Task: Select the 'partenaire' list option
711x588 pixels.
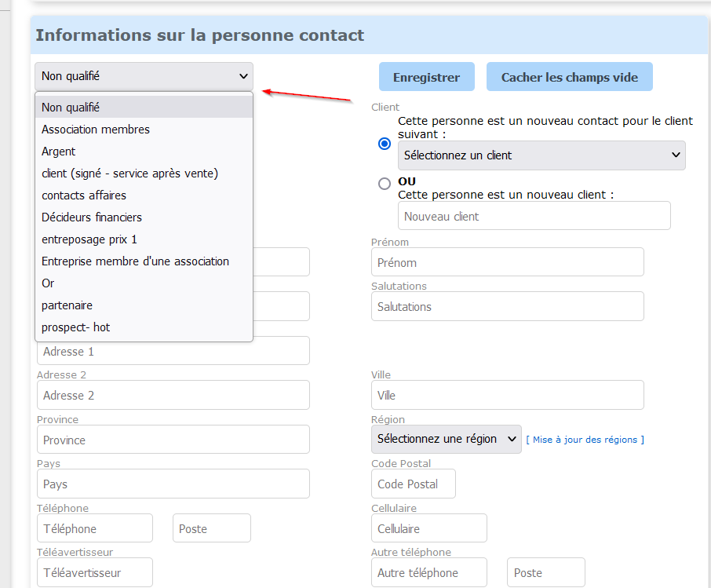Action: (x=67, y=305)
